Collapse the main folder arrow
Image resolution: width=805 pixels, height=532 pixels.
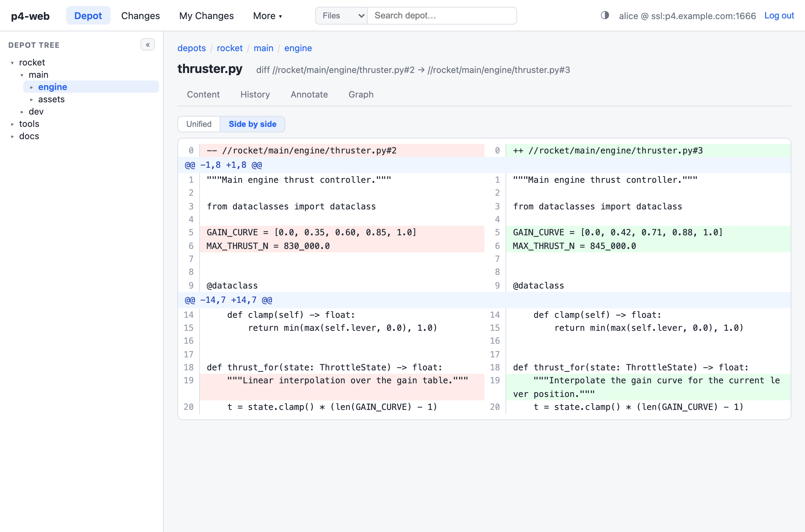22,75
